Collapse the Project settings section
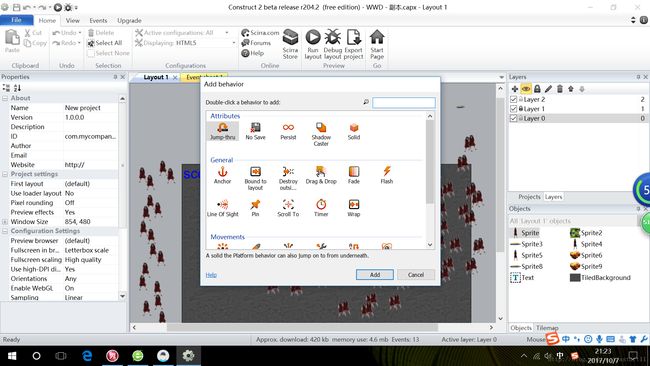This screenshot has height=366, width=650. (5, 174)
